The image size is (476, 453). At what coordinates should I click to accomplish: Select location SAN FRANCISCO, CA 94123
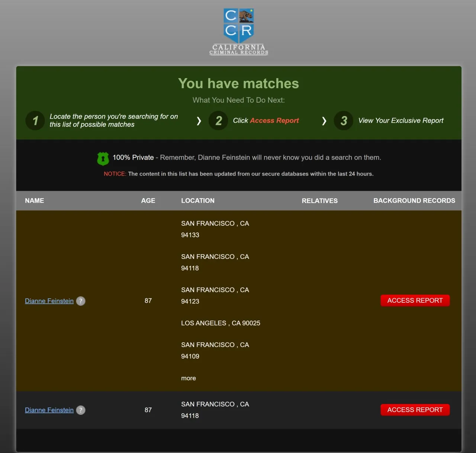tap(215, 296)
